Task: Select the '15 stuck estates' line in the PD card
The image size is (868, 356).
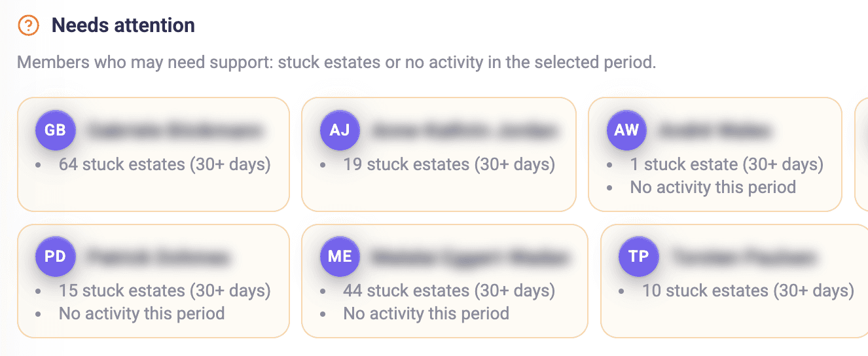Action: (164, 291)
